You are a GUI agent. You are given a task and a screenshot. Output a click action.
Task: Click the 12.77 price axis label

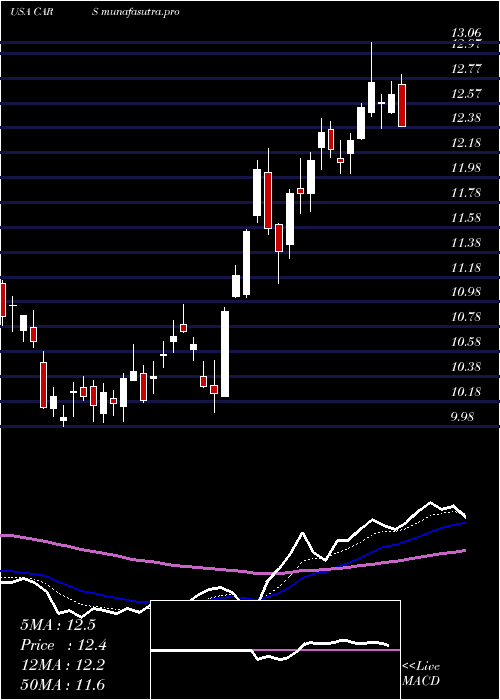click(466, 69)
